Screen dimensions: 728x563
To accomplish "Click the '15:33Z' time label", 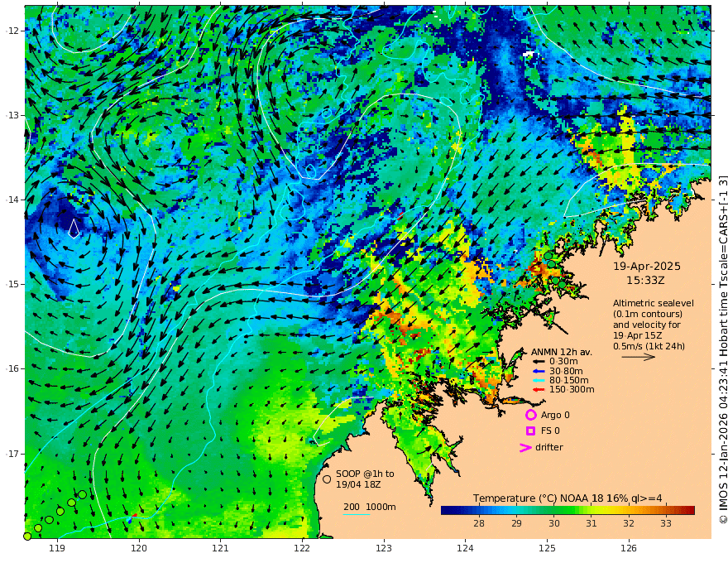I will 645,281.
